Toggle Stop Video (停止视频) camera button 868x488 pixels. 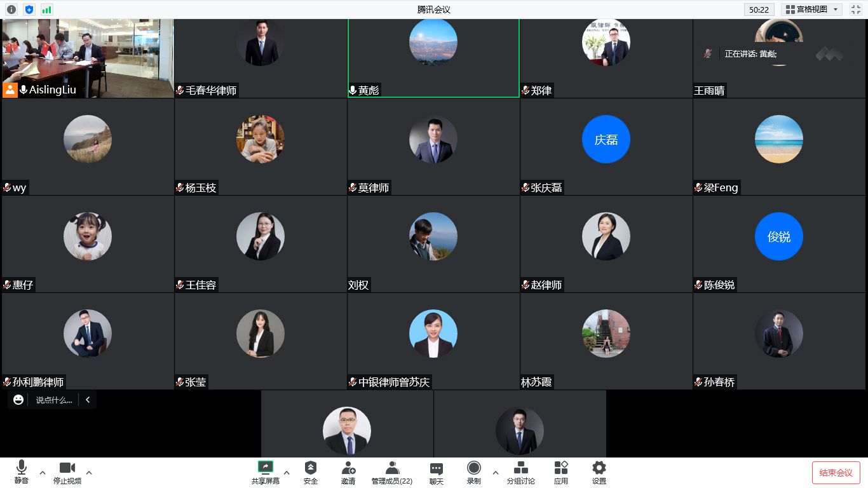[x=67, y=472]
